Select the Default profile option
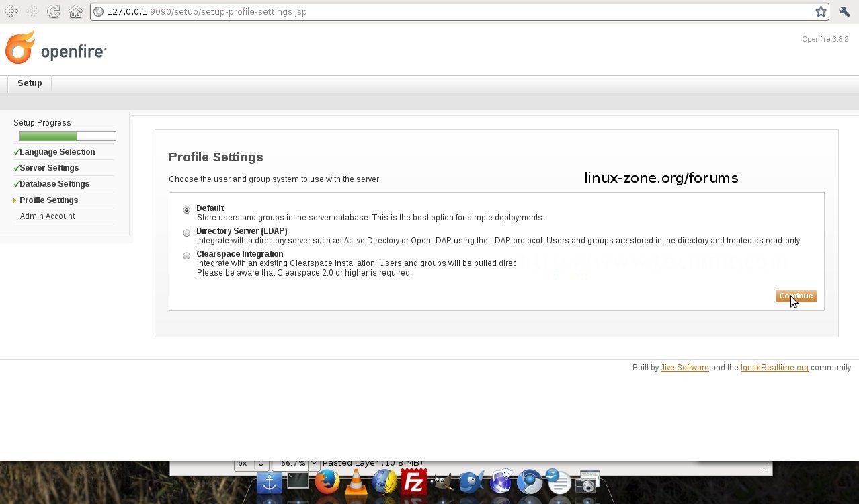Image resolution: width=859 pixels, height=504 pixels. (x=187, y=210)
